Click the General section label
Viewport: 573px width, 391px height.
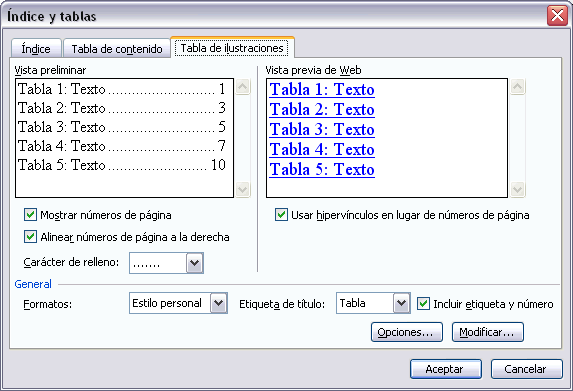tap(33, 284)
